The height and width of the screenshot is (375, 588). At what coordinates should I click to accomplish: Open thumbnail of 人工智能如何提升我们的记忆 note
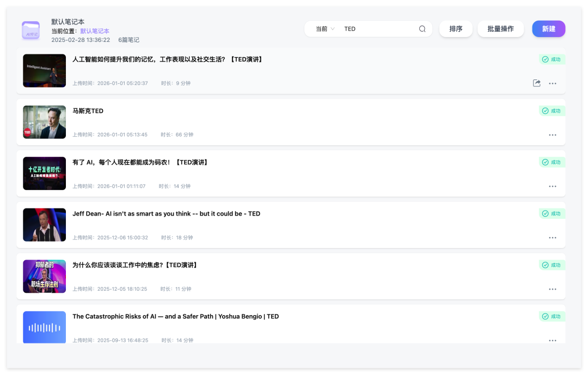click(44, 71)
